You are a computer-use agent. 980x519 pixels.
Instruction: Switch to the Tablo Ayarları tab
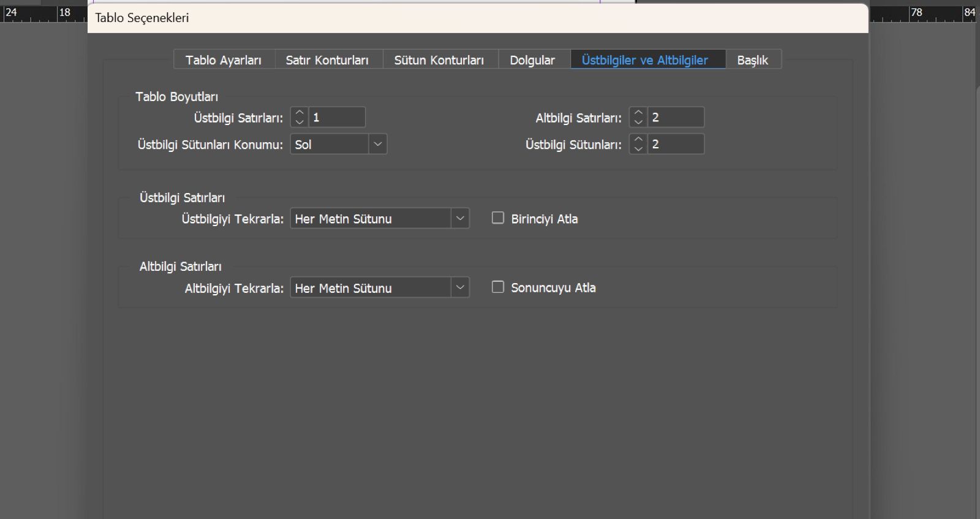pyautogui.click(x=224, y=59)
